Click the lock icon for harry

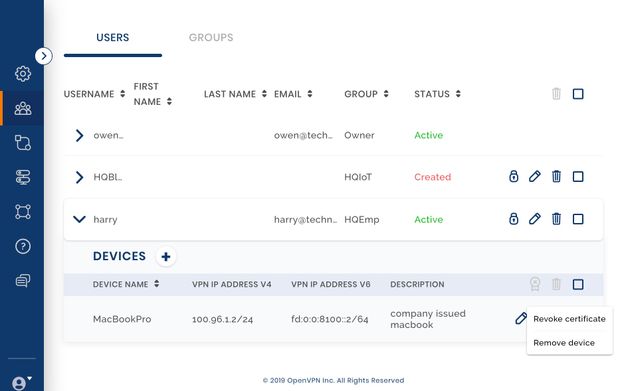(513, 219)
